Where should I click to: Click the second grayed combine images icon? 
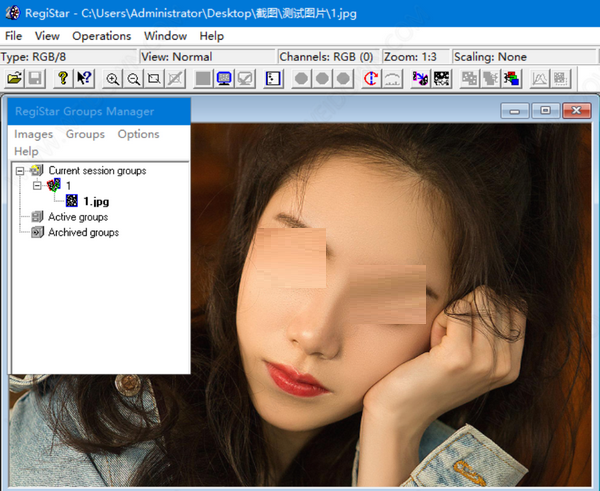click(x=491, y=79)
